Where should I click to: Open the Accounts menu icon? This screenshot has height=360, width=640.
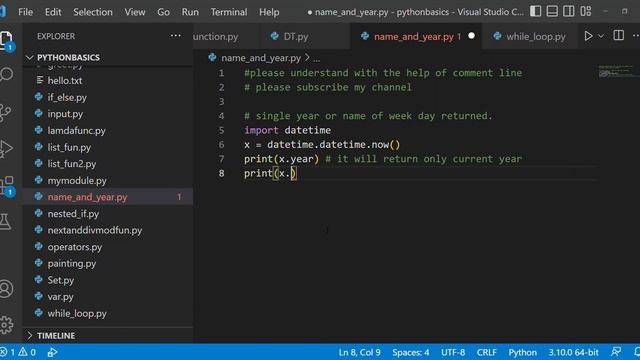pos(6,289)
